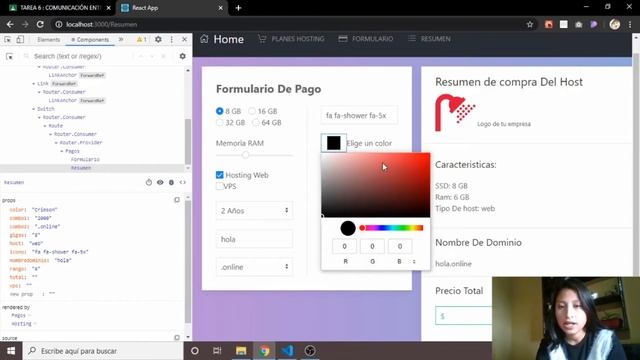Select the 16 GB radio option
Screen dimensions: 640x360
[252, 111]
